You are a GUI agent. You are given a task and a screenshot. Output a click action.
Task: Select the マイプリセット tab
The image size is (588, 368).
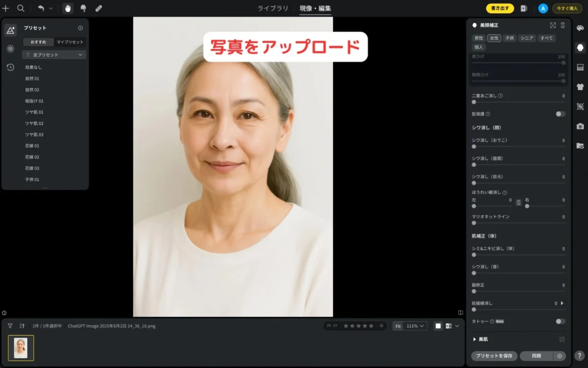tap(70, 42)
